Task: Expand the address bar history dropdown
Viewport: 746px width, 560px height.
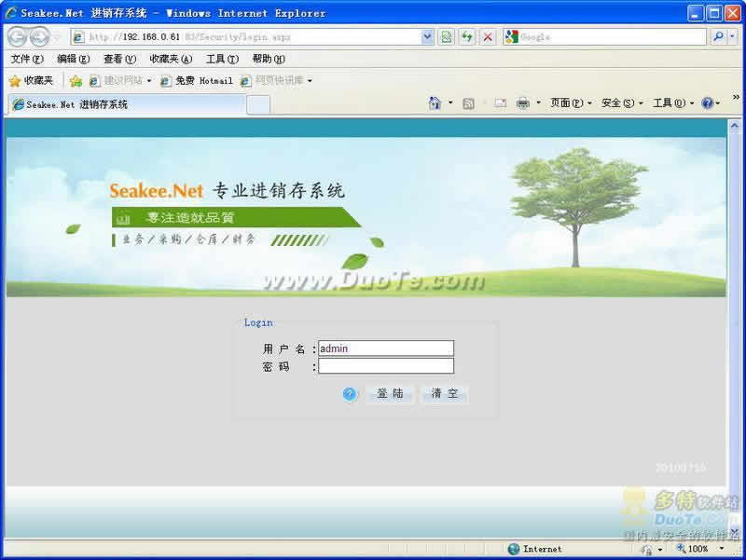Action: pyautogui.click(x=427, y=37)
